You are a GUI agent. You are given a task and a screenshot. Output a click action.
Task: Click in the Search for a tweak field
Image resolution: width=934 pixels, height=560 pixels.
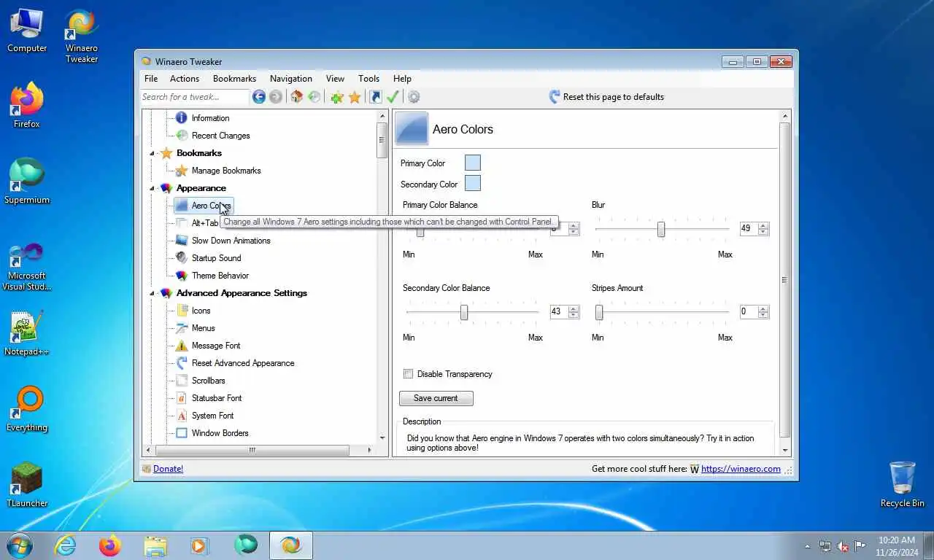pyautogui.click(x=195, y=97)
